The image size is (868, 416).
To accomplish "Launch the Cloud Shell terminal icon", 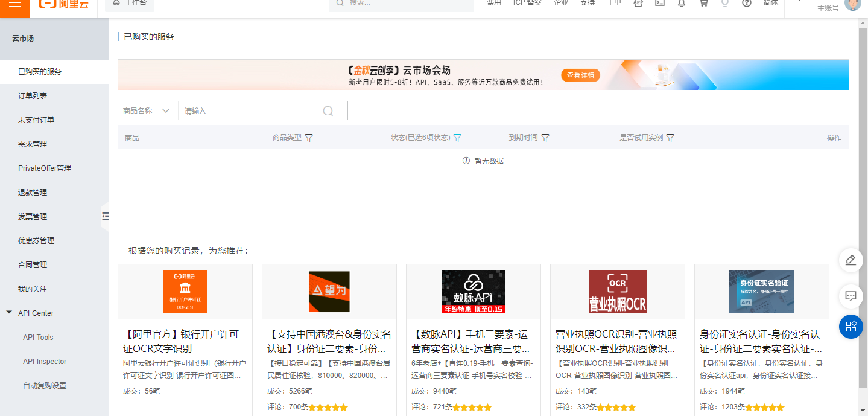I will click(660, 3).
